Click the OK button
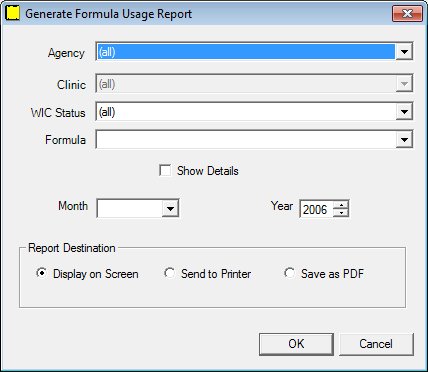 (296, 344)
